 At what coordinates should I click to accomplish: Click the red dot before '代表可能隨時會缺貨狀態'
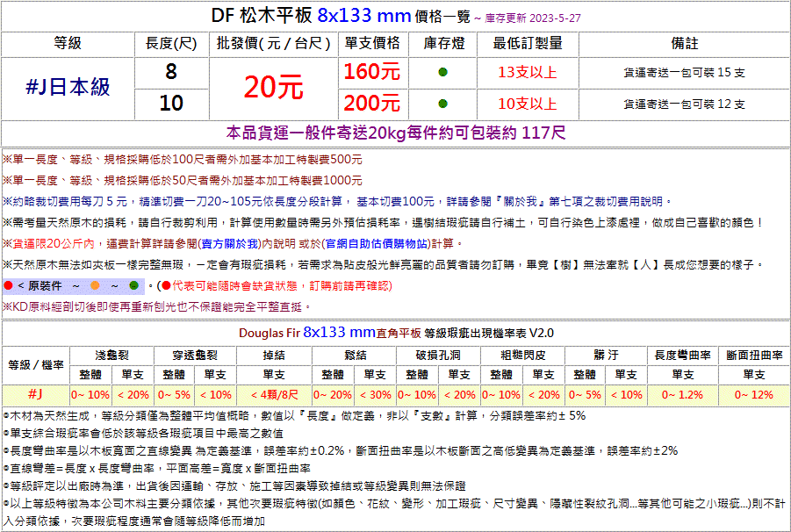coord(166,286)
